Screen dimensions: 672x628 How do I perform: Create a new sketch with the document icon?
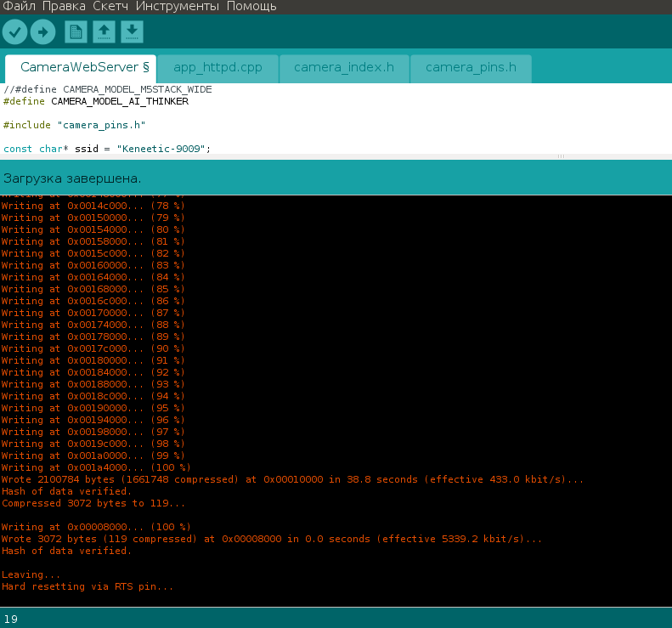pos(76,32)
